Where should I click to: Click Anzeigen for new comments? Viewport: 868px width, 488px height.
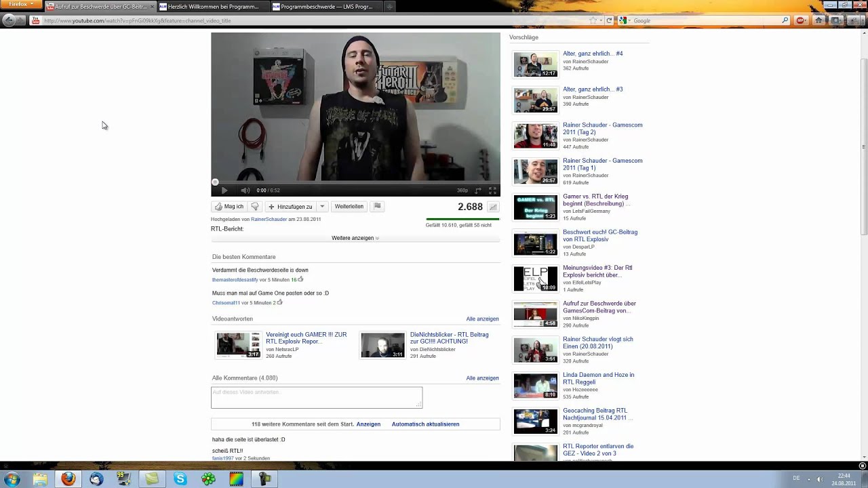[x=368, y=424]
